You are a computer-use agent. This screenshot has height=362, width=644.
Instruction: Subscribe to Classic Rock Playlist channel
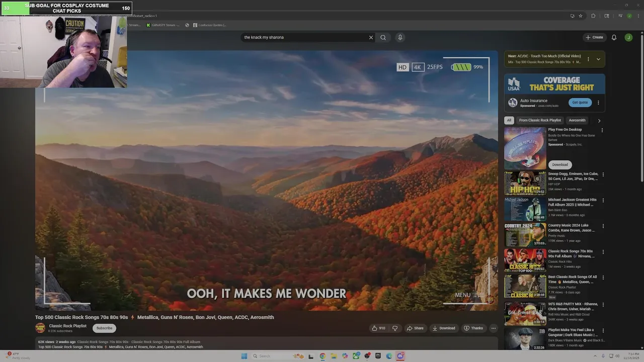point(104,328)
